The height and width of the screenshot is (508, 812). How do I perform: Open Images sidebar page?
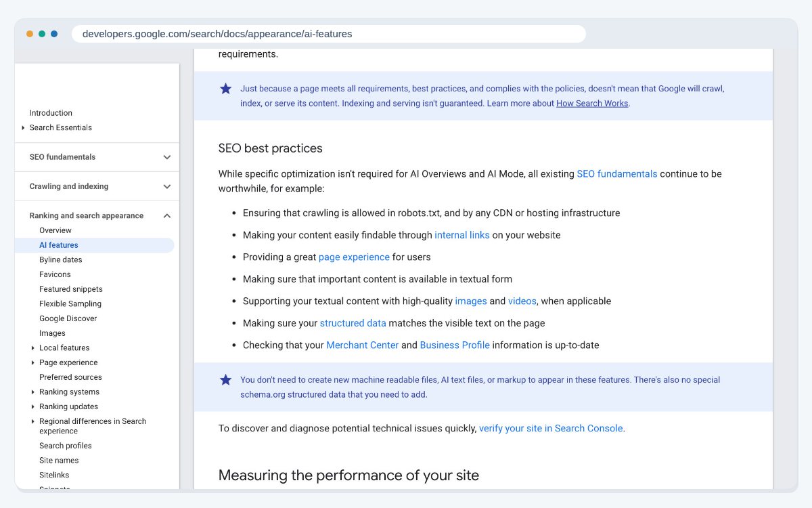coord(52,333)
